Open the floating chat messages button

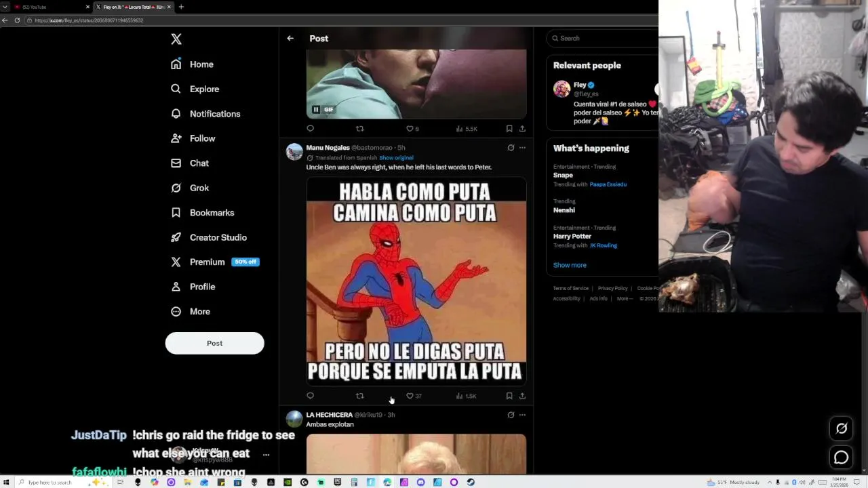842,457
